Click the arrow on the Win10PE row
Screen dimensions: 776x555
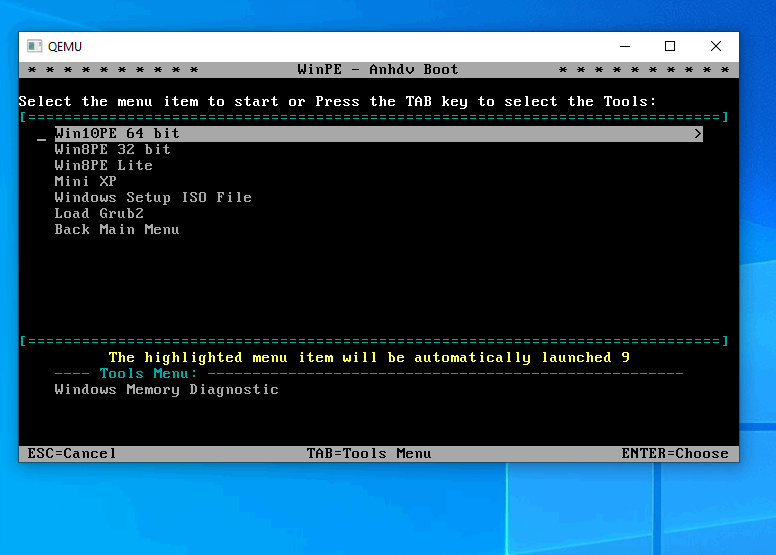(x=697, y=134)
